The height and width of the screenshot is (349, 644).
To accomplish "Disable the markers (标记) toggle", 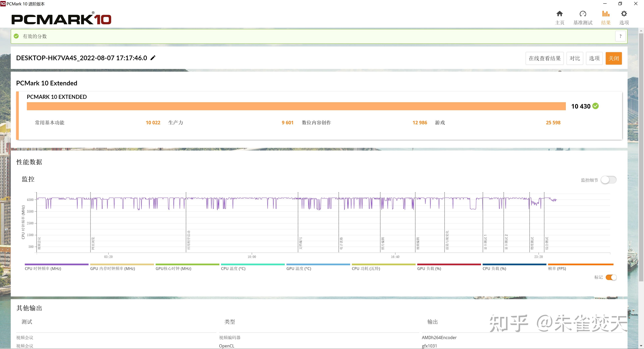I will (x=611, y=277).
